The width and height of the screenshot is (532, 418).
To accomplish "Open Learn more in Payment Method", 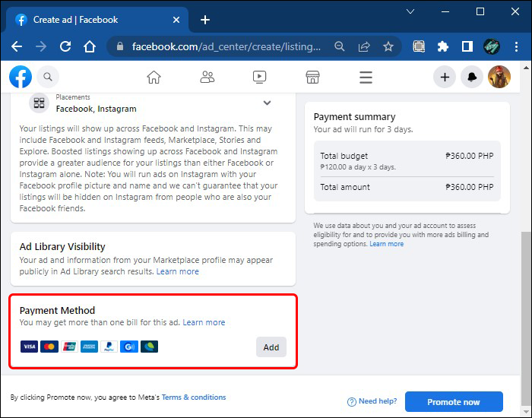I will (204, 322).
